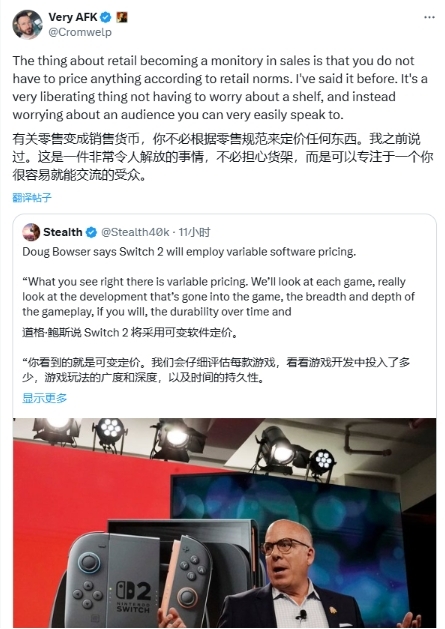The height and width of the screenshot is (629, 445).
Task: Click the Switch 2 logo in the image
Action: (133, 597)
